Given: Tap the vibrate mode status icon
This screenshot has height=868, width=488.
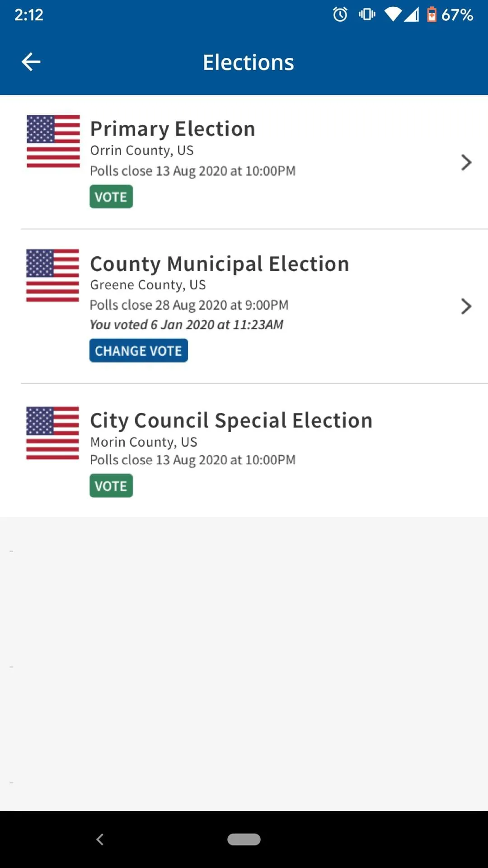Looking at the screenshot, I should [367, 15].
